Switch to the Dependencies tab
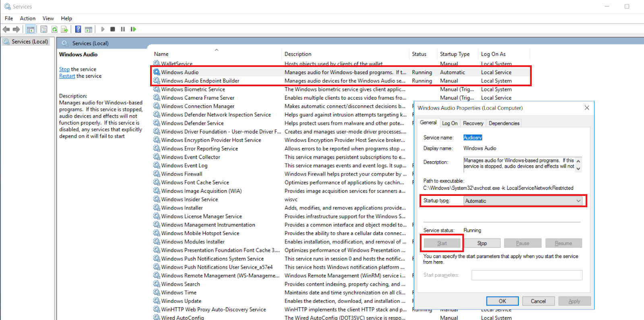The width and height of the screenshot is (644, 320). (504, 123)
